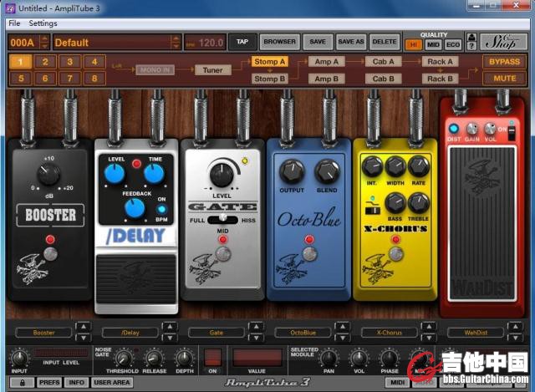This screenshot has height=392, width=535.
Task: Click the lock icon in bottom toolbar
Action: (x=23, y=383)
